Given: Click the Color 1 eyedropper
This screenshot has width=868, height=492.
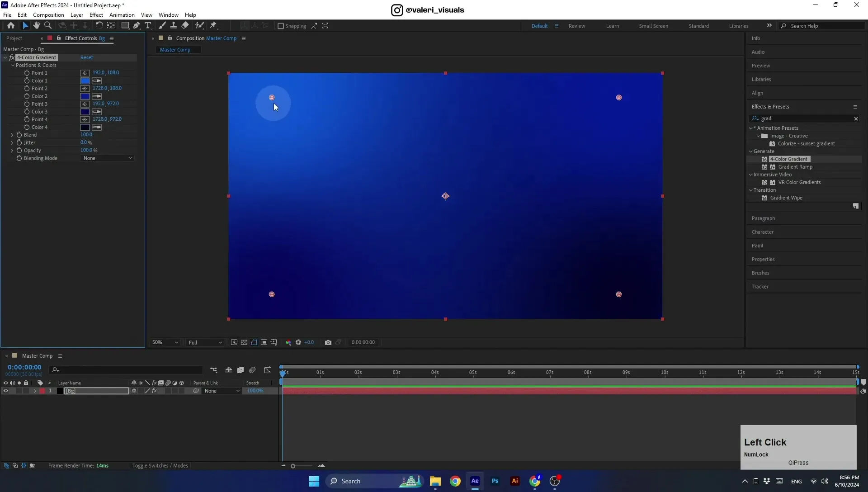Looking at the screenshot, I should point(97,80).
